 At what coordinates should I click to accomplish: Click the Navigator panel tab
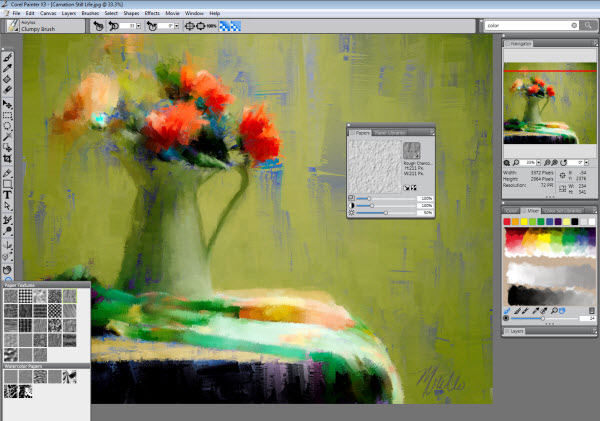pyautogui.click(x=519, y=44)
